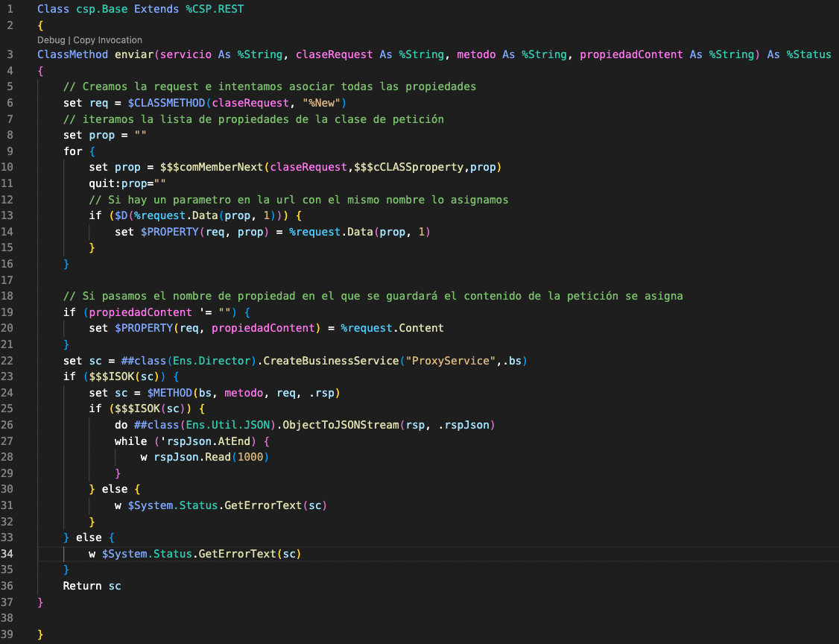Click line number 1 in the gutter
The height and width of the screenshot is (644, 839).
click(10, 10)
